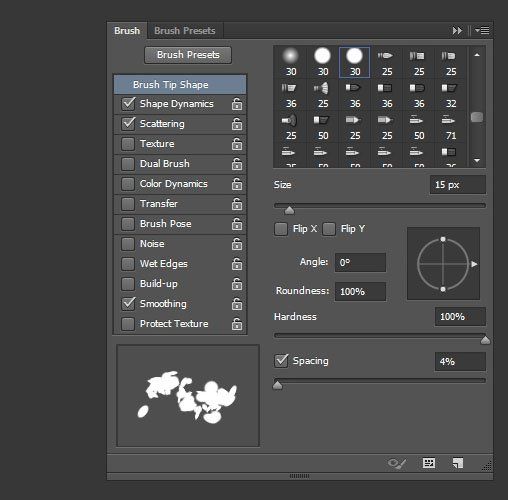Pick the size 71 brush tip preset
The height and width of the screenshot is (500, 508).
(451, 127)
